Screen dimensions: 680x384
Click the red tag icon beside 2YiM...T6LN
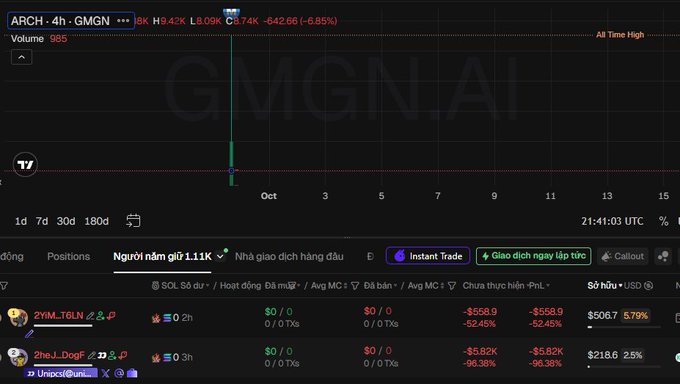(111, 315)
